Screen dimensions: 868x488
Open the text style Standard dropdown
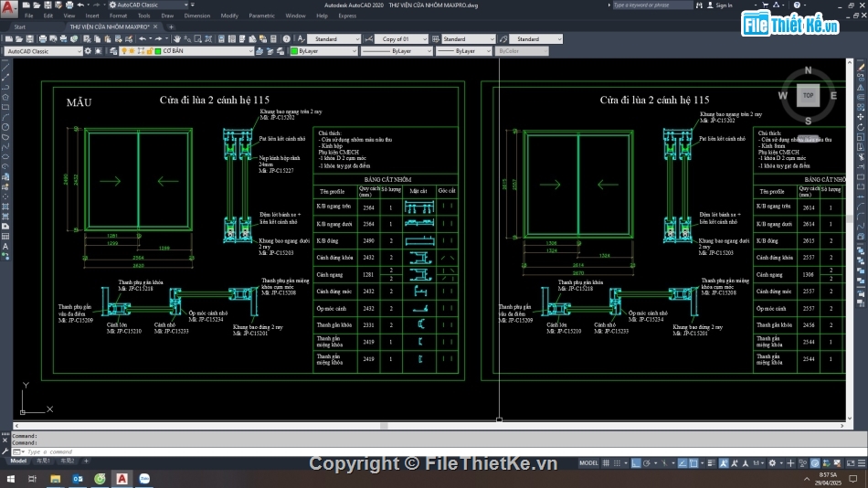coord(333,38)
